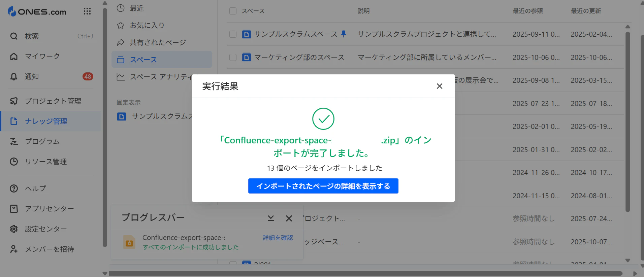This screenshot has height=277, width=644.
Task: Click the ヘルプ question mark icon
Action: coord(14,188)
